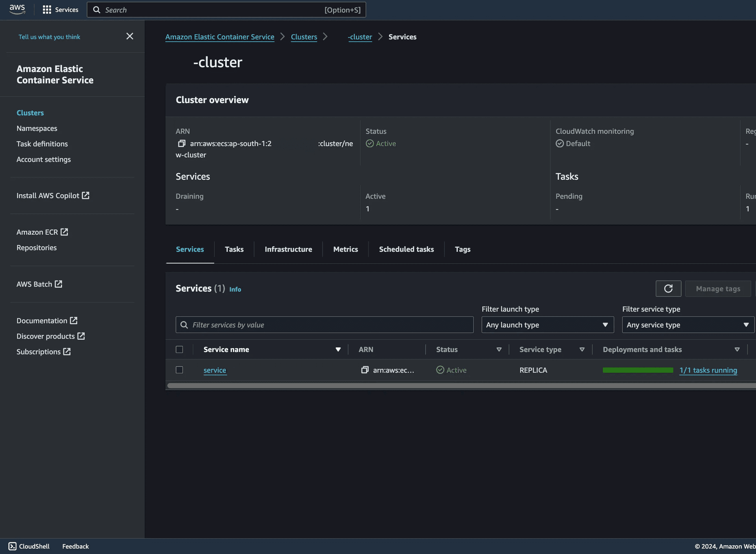The width and height of the screenshot is (756, 554).
Task: Click the refresh services button
Action: coord(668,288)
